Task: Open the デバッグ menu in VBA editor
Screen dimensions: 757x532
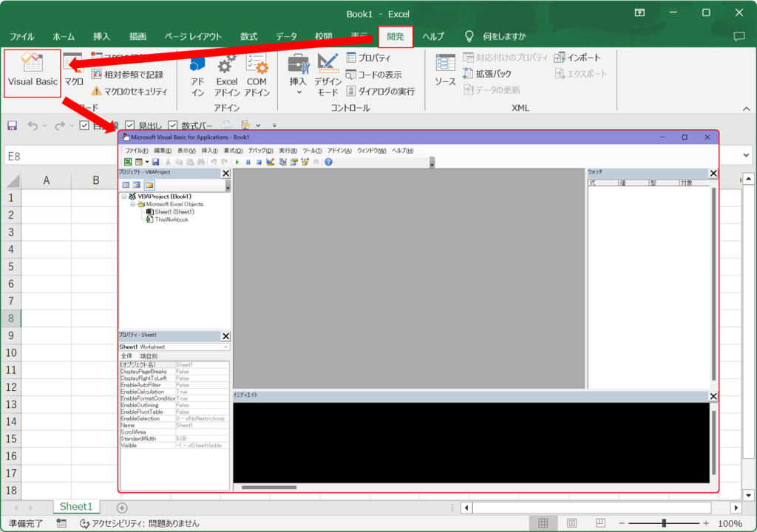Action: [260, 151]
